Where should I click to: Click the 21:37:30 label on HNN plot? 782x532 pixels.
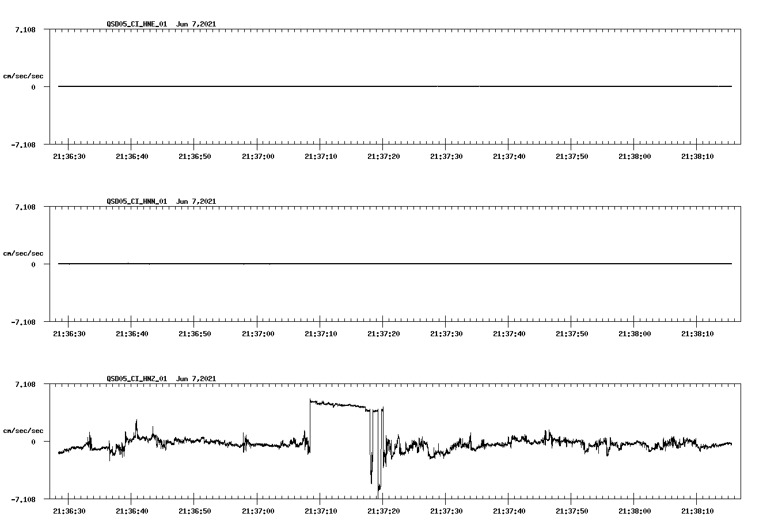446,333
